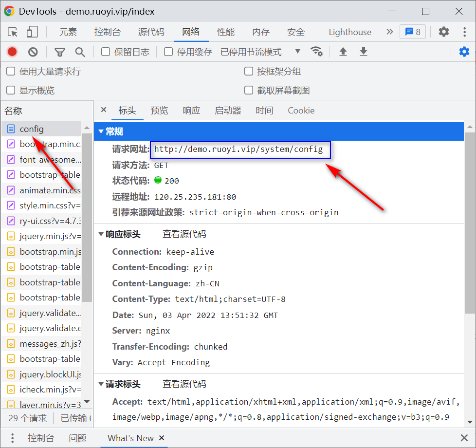This screenshot has width=476, height=448.
Task: Open DevTools settings gear
Action: pyautogui.click(x=443, y=32)
